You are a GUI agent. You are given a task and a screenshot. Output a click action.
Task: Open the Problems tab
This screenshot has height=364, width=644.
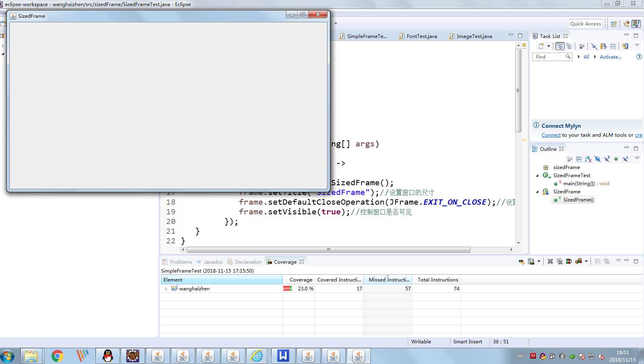pos(177,262)
